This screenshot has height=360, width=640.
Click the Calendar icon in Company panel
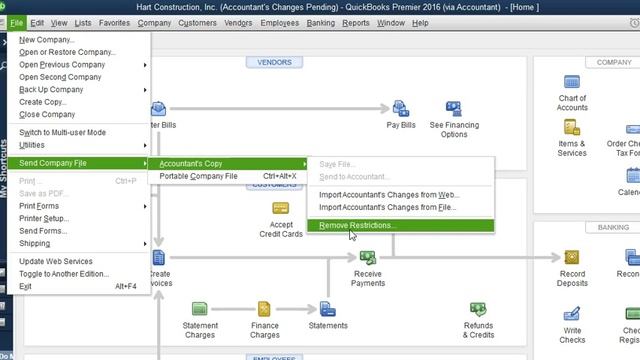pyautogui.click(x=633, y=176)
